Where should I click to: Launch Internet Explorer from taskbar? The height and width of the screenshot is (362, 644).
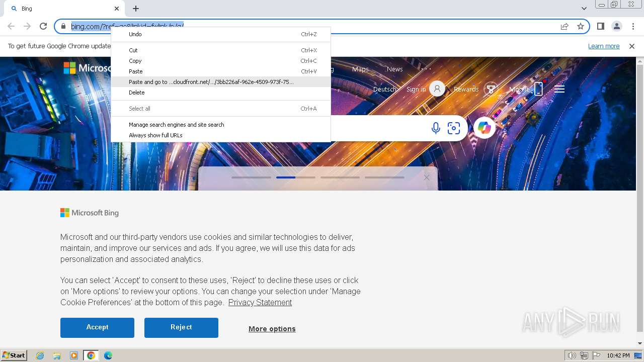[40, 355]
